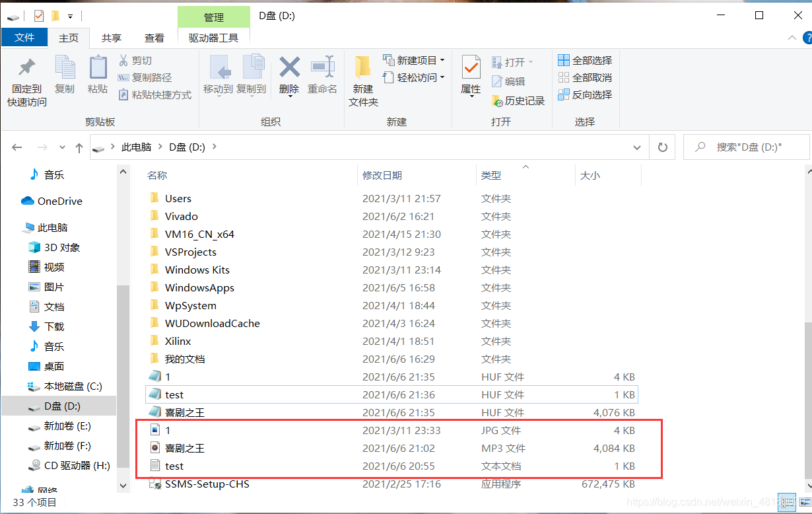This screenshot has height=514, width=812.
Task: Select 此电脑 in navigation pane
Action: (45, 227)
